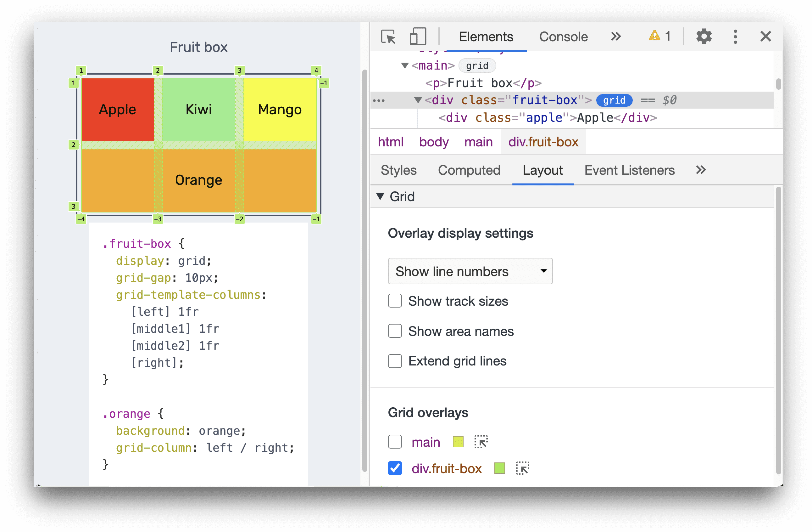Enable the Show track sizes checkbox
Viewport: 812px width, 532px height.
pos(394,300)
